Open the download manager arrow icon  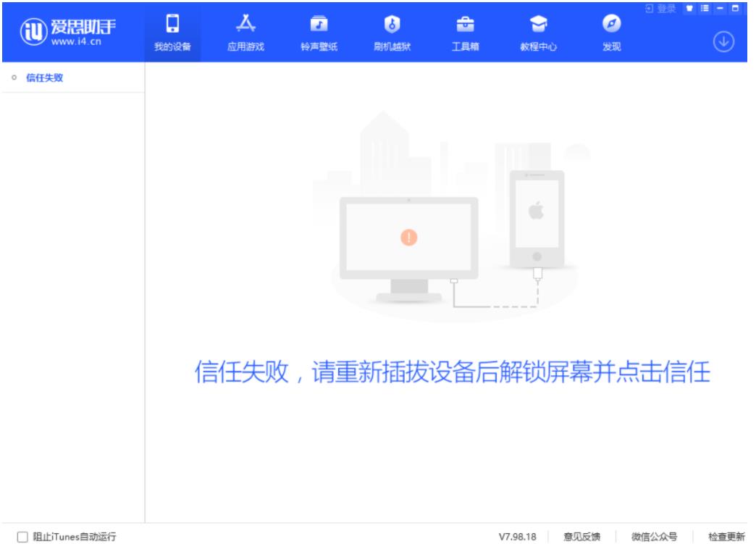pos(726,40)
